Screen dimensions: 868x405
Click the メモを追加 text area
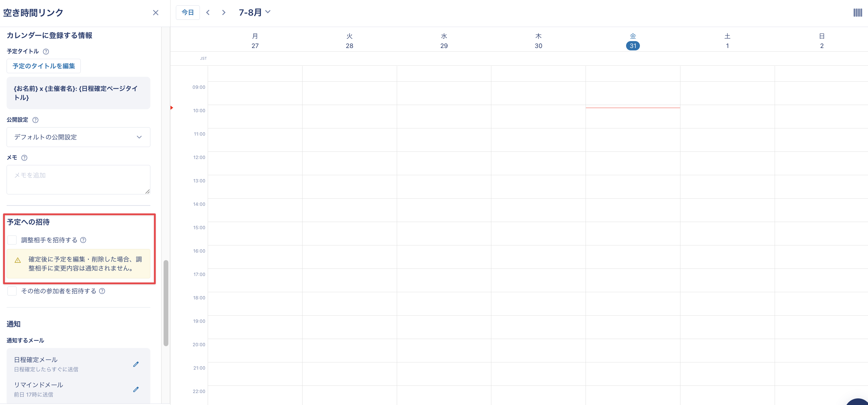pos(79,180)
